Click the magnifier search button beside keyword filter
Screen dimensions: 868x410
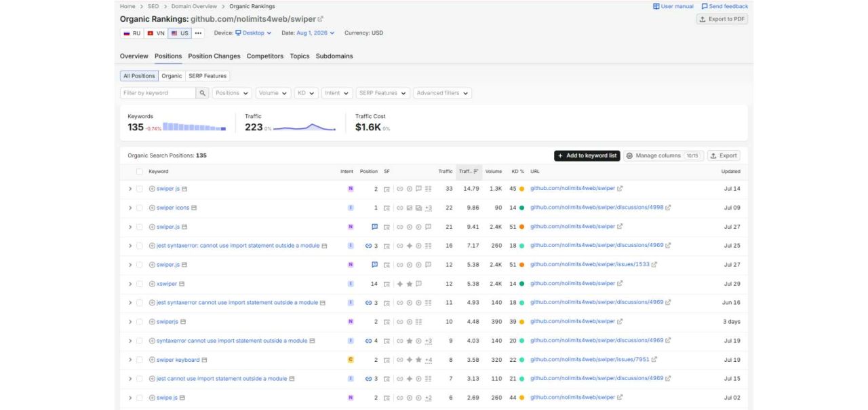[x=203, y=93]
